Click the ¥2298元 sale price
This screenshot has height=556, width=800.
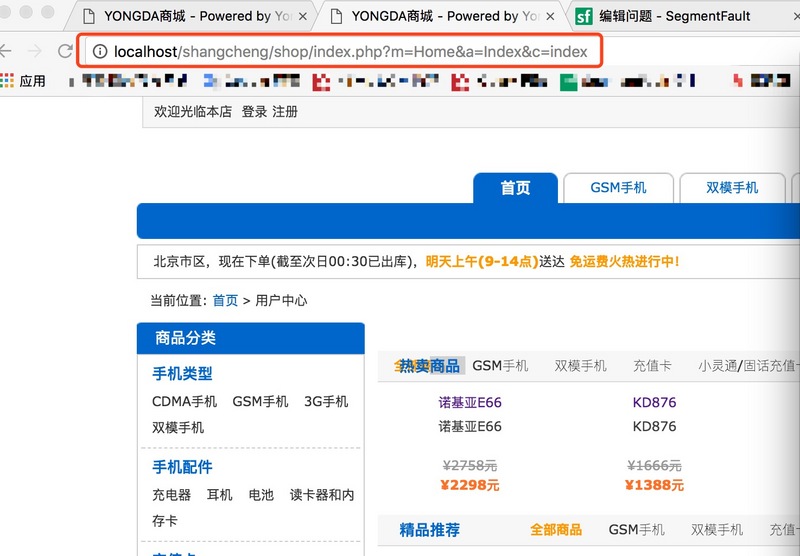(x=470, y=485)
